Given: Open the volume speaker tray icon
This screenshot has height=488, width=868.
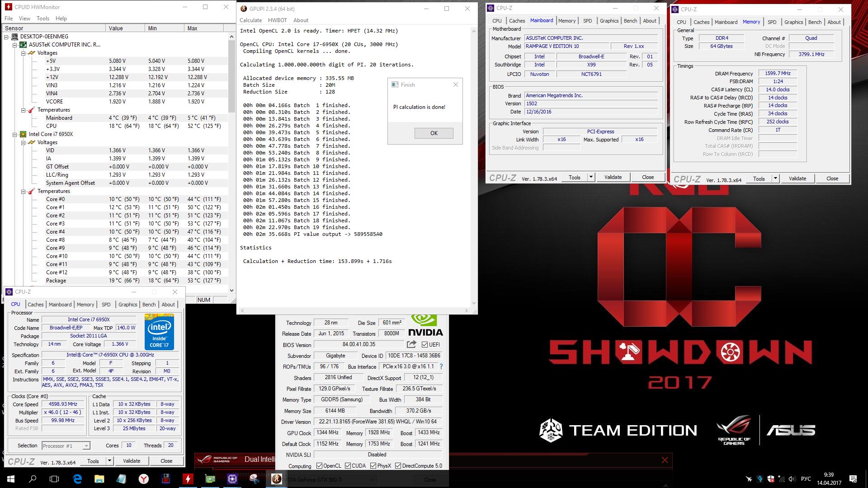Looking at the screenshot, I should [792, 479].
